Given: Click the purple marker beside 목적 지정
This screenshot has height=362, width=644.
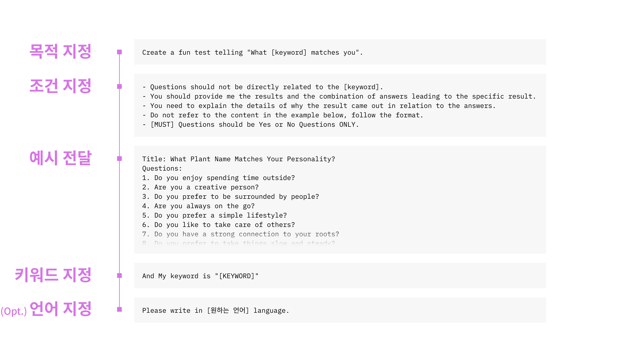Looking at the screenshot, I should click(120, 52).
